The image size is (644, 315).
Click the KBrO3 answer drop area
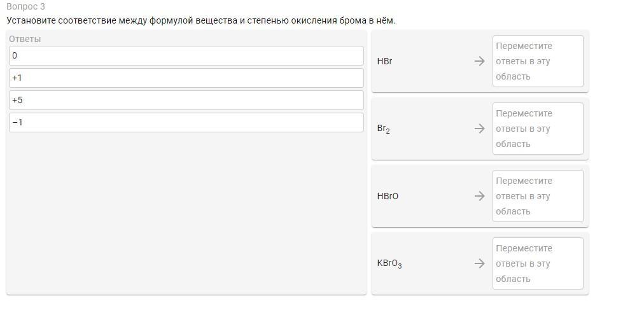tap(538, 263)
